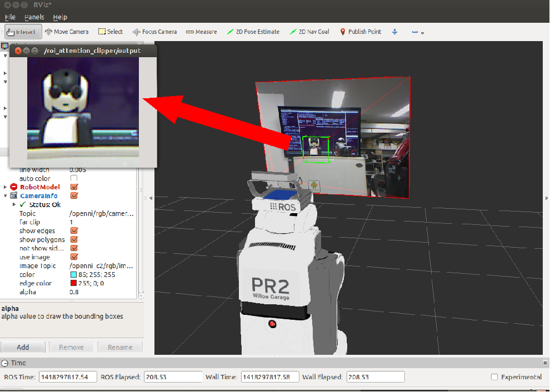Screen dimensions: 550x392
Task: Click the Wall Elapsed field
Action: pyautogui.click(x=376, y=377)
